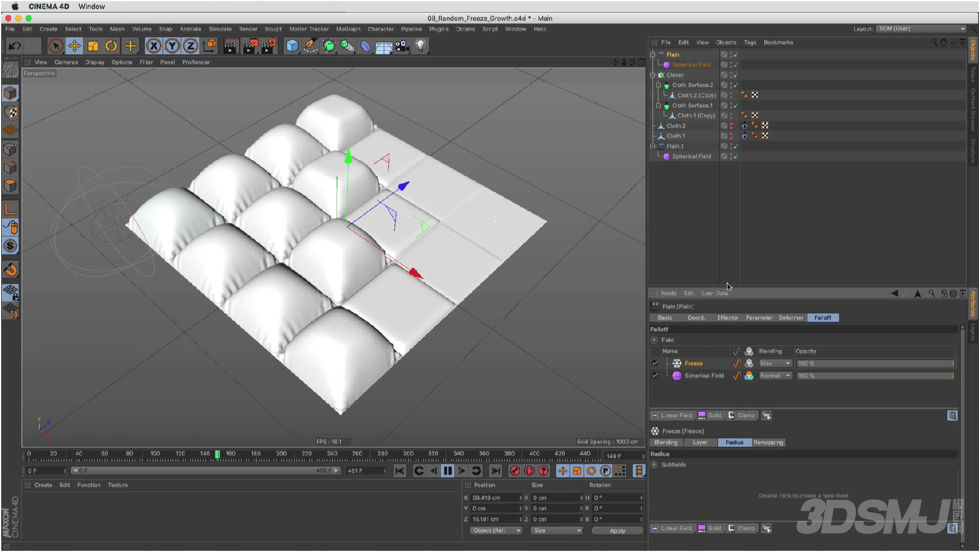Viewport: 980px width, 552px height.
Task: Open the Layout SOM (User) dropdown
Action: [922, 29]
